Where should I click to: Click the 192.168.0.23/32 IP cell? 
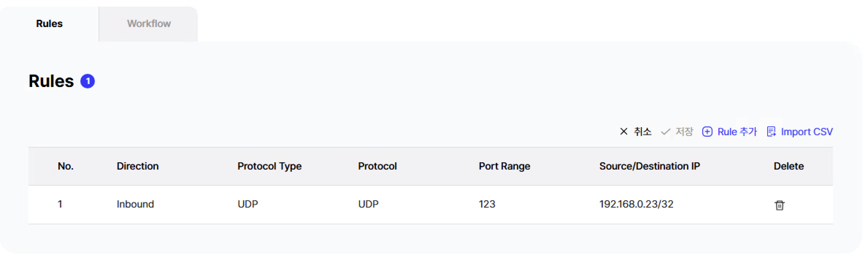[x=636, y=204]
